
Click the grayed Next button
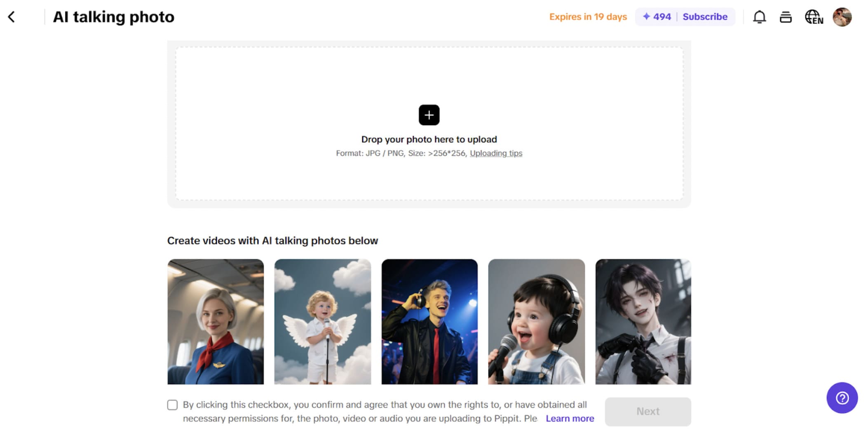[x=647, y=411]
